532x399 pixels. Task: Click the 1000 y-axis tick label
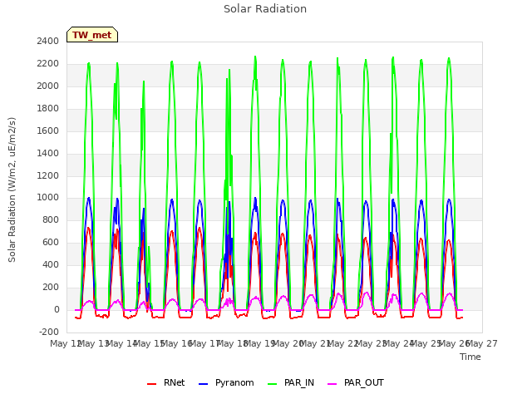[48, 198]
